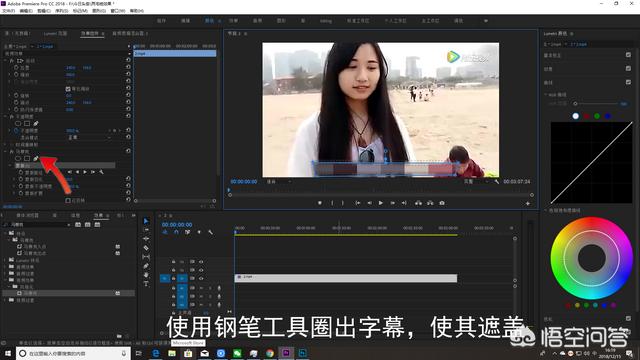
Task: Toggle animation stopwatch for Position
Action: 16,67
